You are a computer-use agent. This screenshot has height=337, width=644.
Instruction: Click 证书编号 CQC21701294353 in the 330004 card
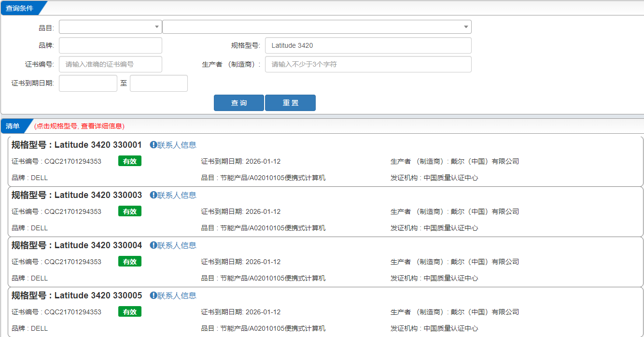click(x=56, y=262)
